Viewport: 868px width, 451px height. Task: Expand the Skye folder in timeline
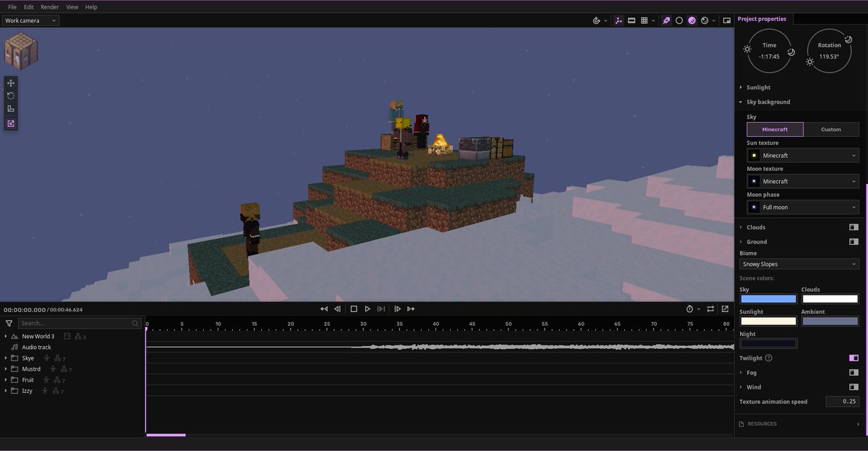coord(6,358)
